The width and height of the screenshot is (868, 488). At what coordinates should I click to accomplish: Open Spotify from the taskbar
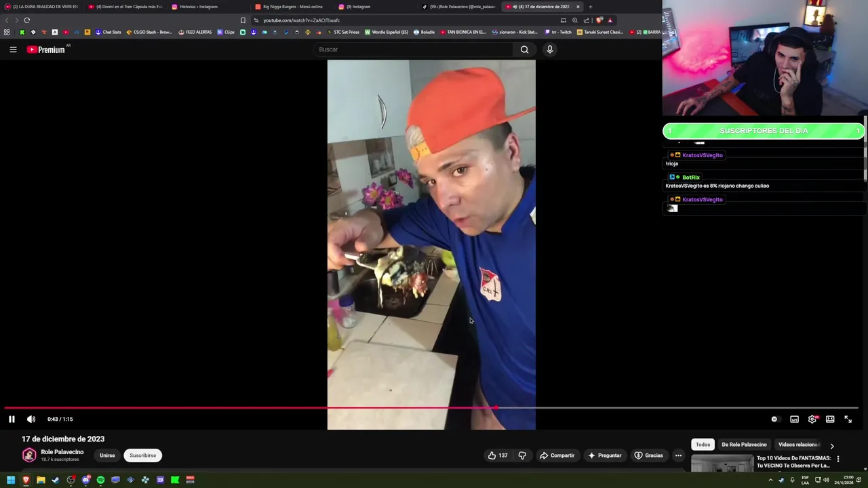pos(100,480)
